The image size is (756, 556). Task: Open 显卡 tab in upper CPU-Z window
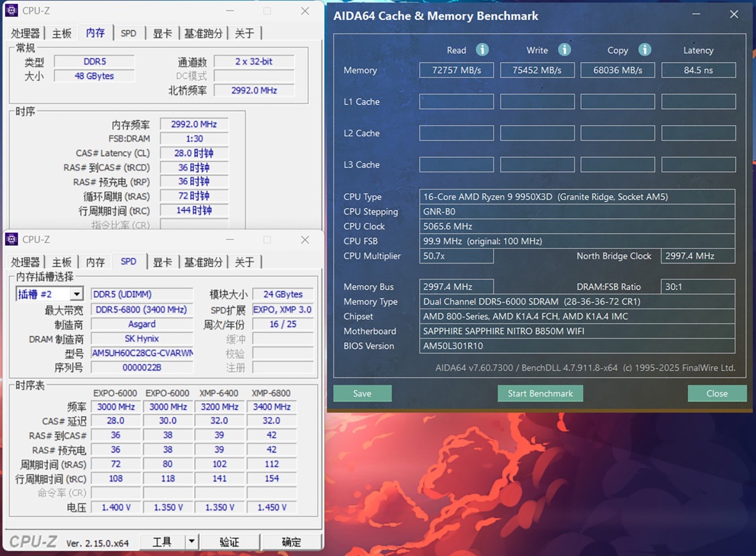(162, 34)
